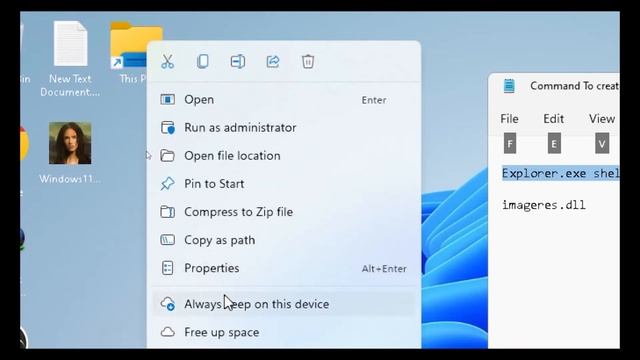
Task: Open Properties from the context menu
Action: click(x=284, y=268)
